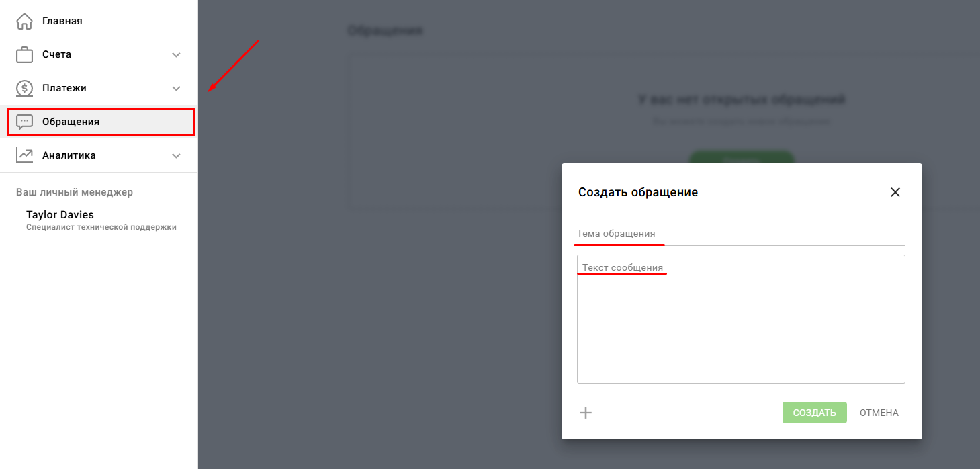This screenshot has width=980, height=469.
Task: Expand the Аналитика chevron arrow
Action: tap(176, 155)
